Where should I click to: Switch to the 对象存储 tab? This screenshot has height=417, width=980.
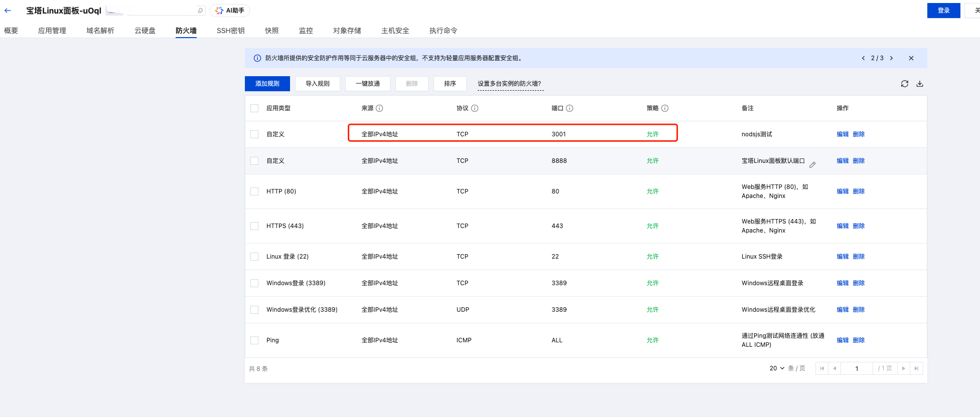347,31
